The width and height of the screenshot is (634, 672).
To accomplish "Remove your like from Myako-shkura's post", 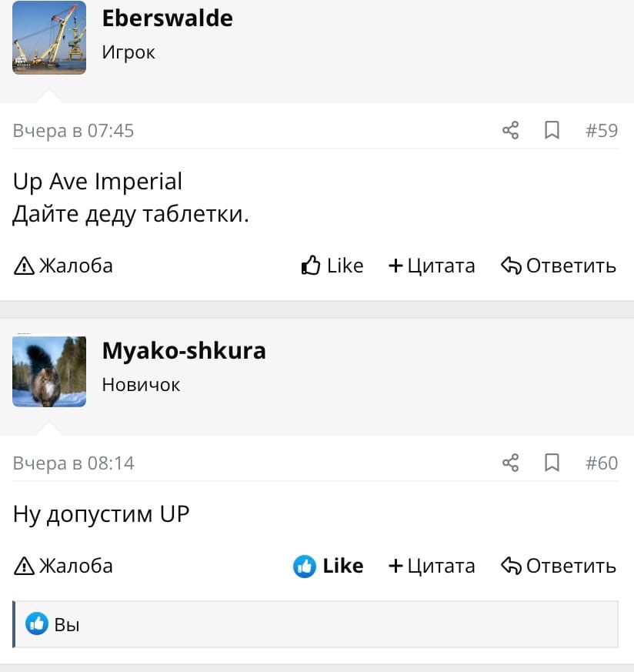I will point(329,566).
